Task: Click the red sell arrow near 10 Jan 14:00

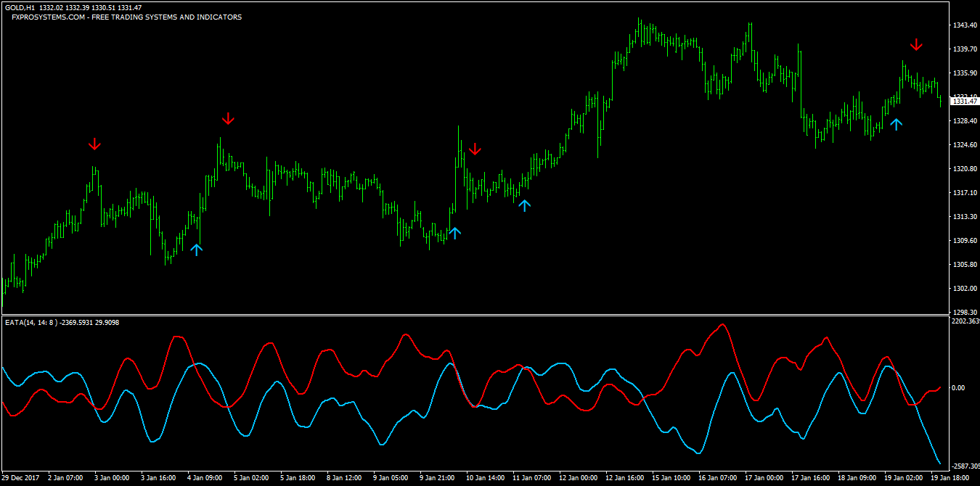Action: pos(475,149)
